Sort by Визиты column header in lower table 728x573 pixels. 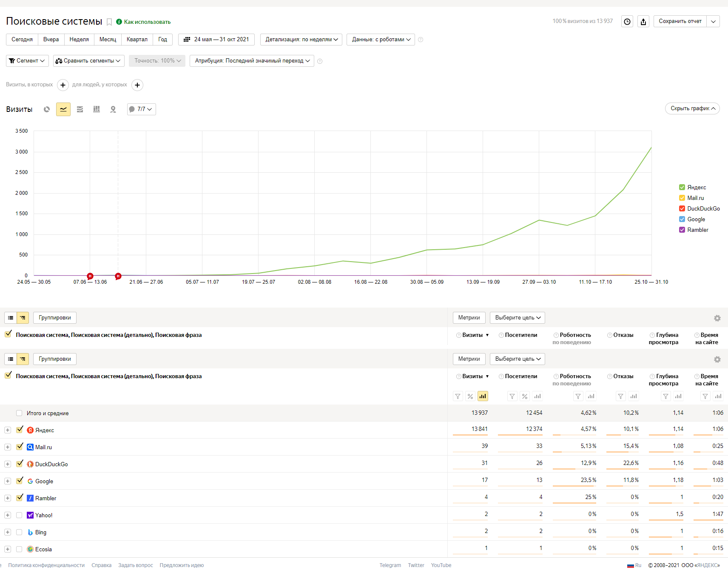tap(472, 376)
